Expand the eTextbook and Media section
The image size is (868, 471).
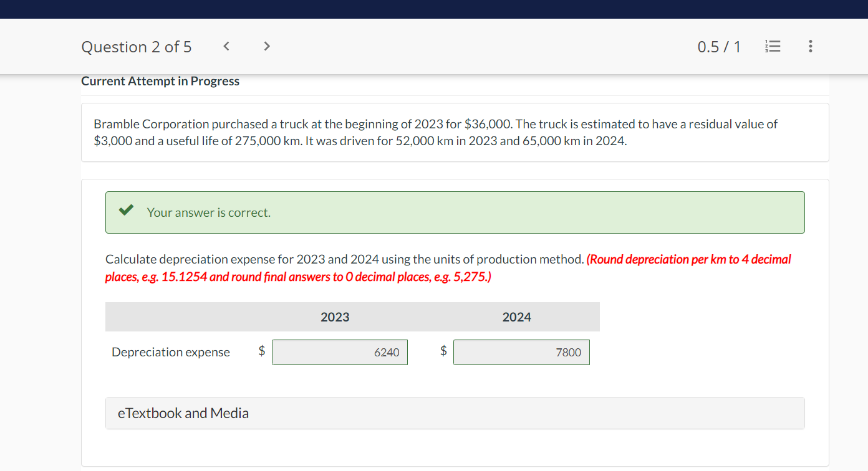coord(455,413)
